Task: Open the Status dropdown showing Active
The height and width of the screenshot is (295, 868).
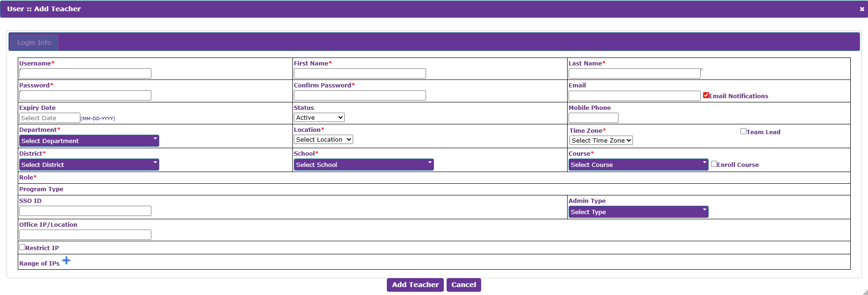Action: coord(320,117)
